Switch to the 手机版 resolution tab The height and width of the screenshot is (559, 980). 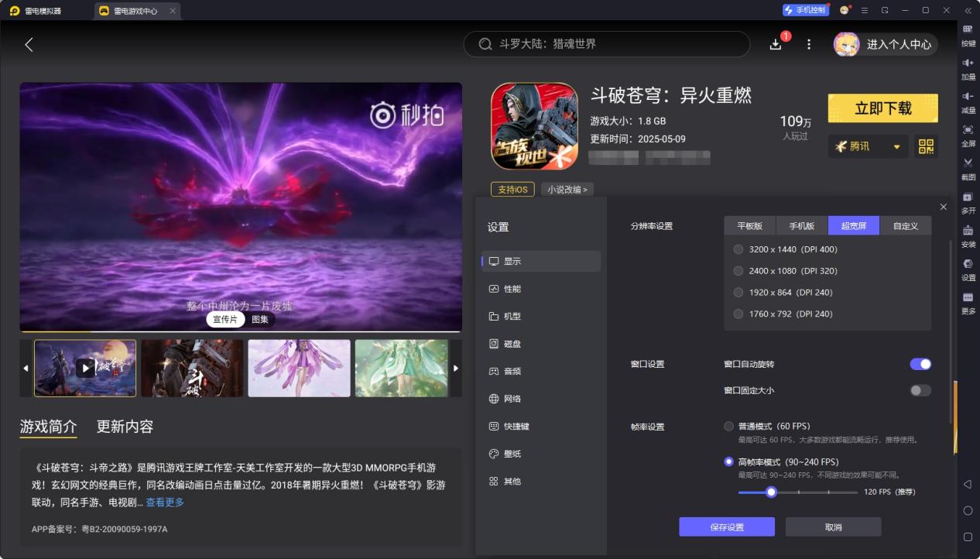(x=802, y=226)
